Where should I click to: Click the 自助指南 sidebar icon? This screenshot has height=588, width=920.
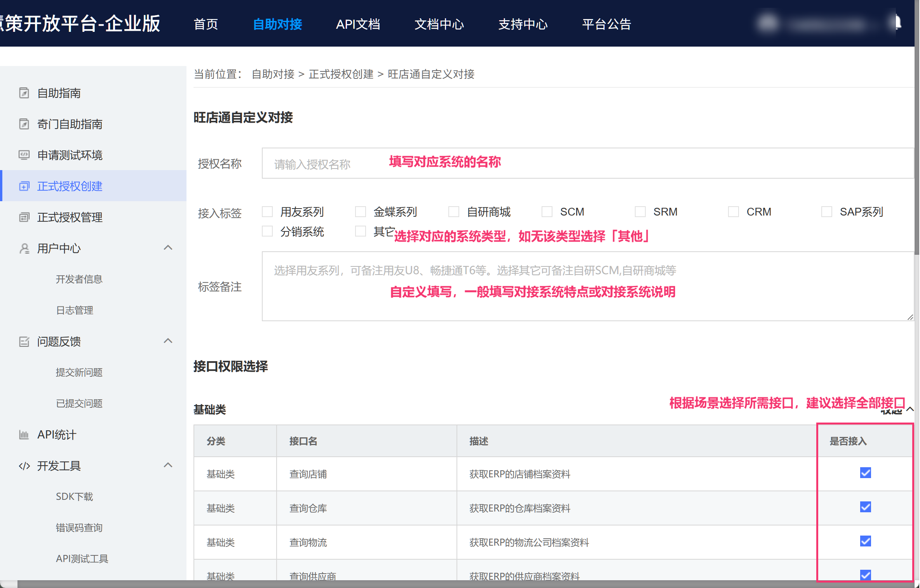24,93
